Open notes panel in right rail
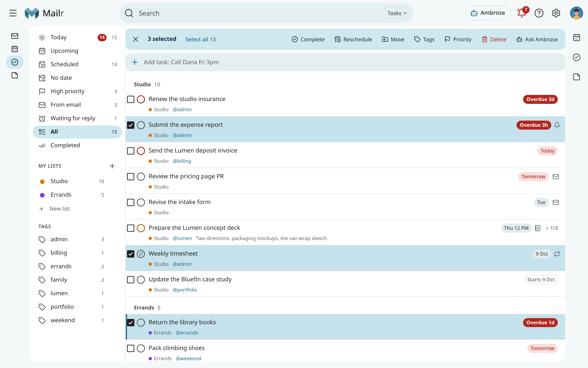The width and height of the screenshot is (588, 368). [576, 77]
